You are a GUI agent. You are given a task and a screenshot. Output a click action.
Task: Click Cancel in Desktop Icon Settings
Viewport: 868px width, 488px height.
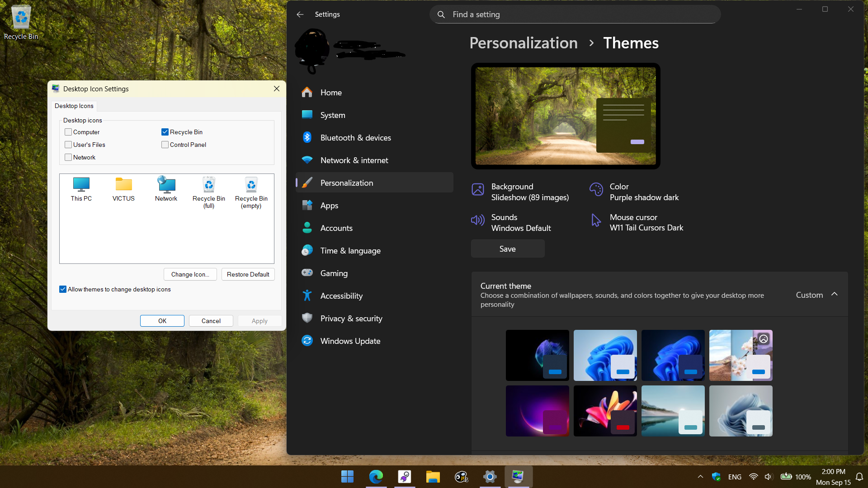pos(211,321)
